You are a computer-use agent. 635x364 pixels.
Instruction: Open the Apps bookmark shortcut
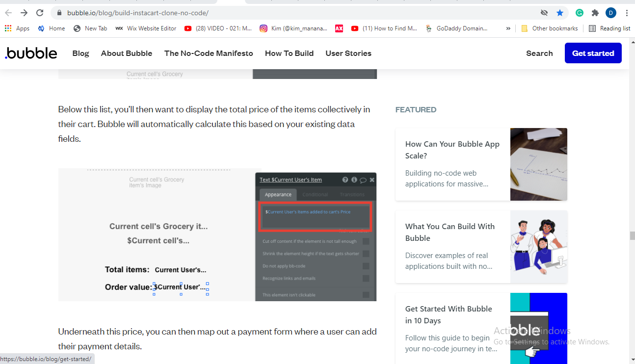point(17,28)
